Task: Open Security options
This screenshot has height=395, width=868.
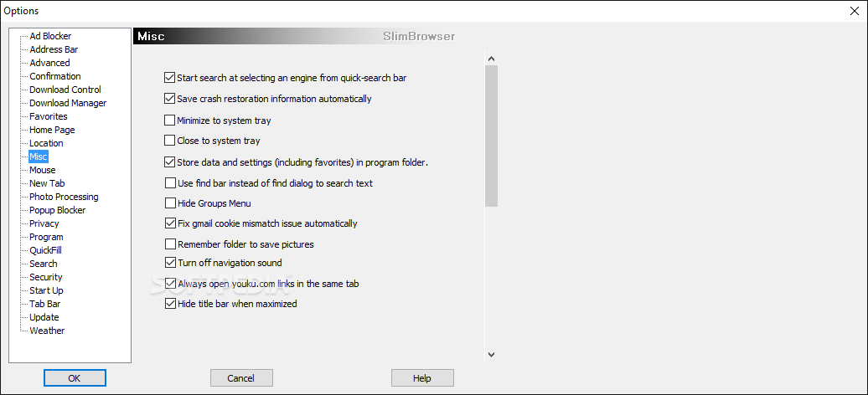Action: click(46, 277)
